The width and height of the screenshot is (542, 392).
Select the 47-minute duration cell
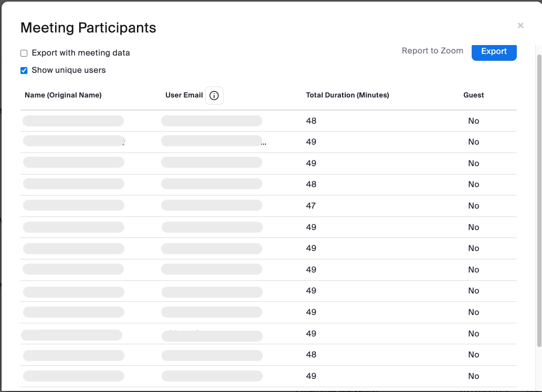[311, 206]
